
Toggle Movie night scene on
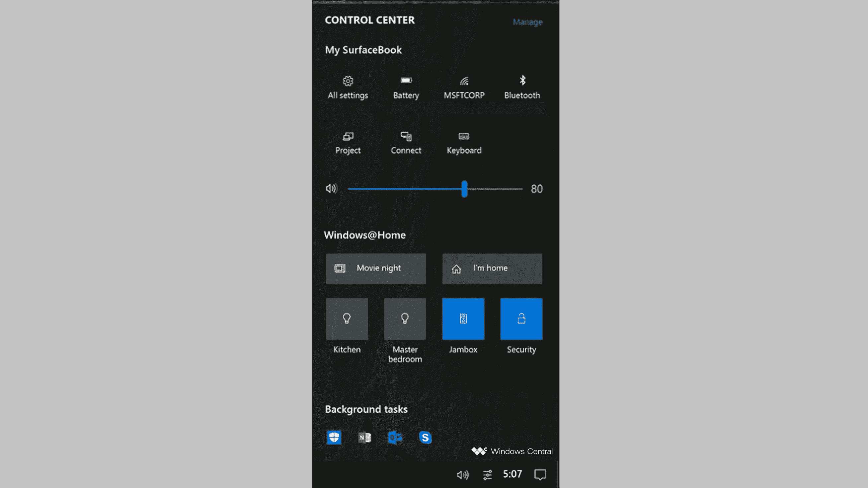coord(376,267)
